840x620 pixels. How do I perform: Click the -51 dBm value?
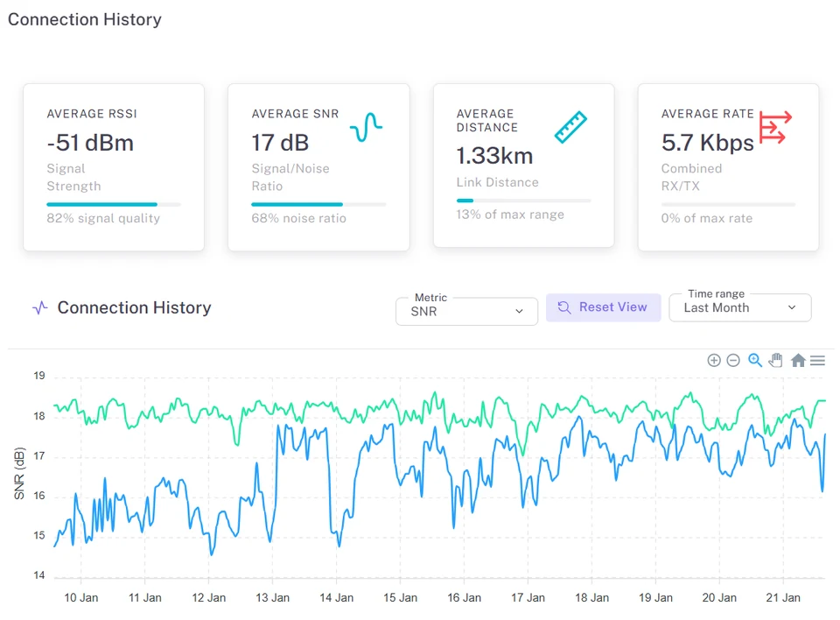click(90, 143)
